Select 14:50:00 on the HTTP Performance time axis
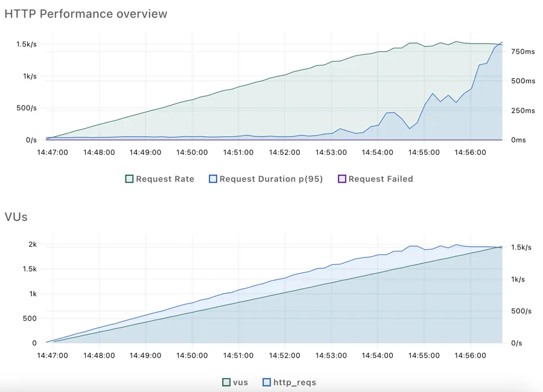Screen dimensions: 543x392 (x=192, y=153)
